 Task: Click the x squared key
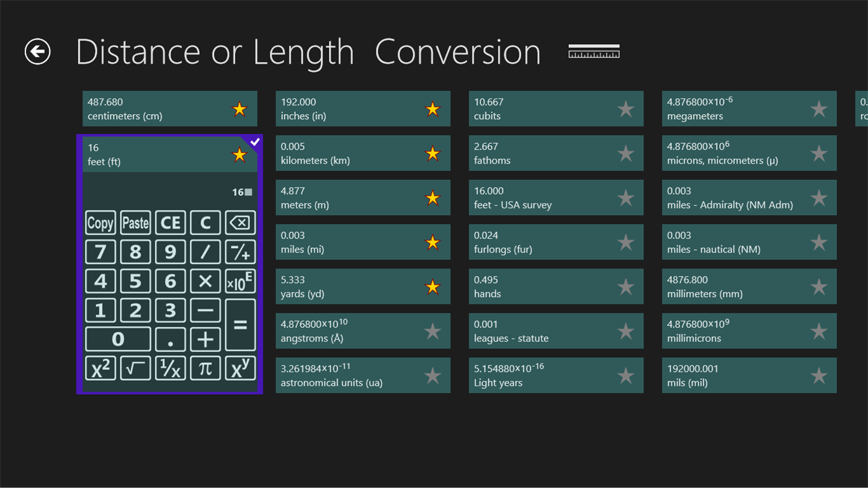point(101,368)
